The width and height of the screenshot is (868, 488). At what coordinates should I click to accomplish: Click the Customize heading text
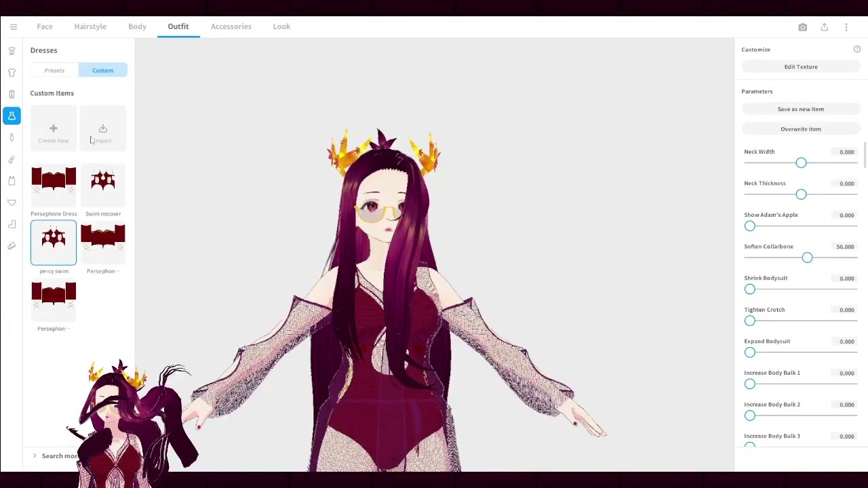(x=755, y=49)
